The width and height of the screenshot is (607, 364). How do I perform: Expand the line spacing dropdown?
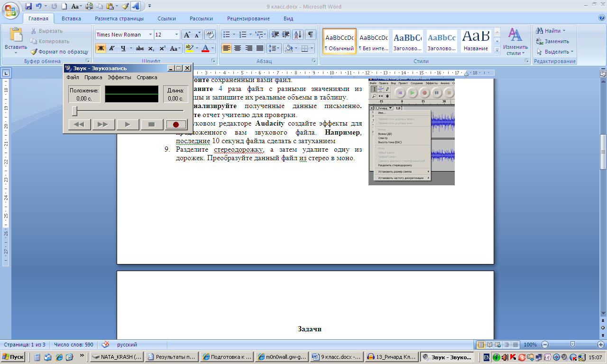(x=278, y=48)
